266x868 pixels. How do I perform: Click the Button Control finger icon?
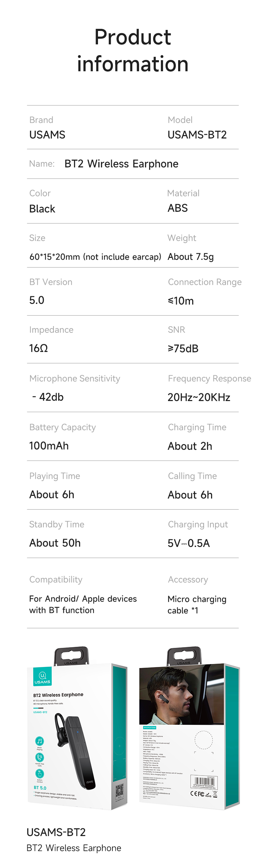39,773
